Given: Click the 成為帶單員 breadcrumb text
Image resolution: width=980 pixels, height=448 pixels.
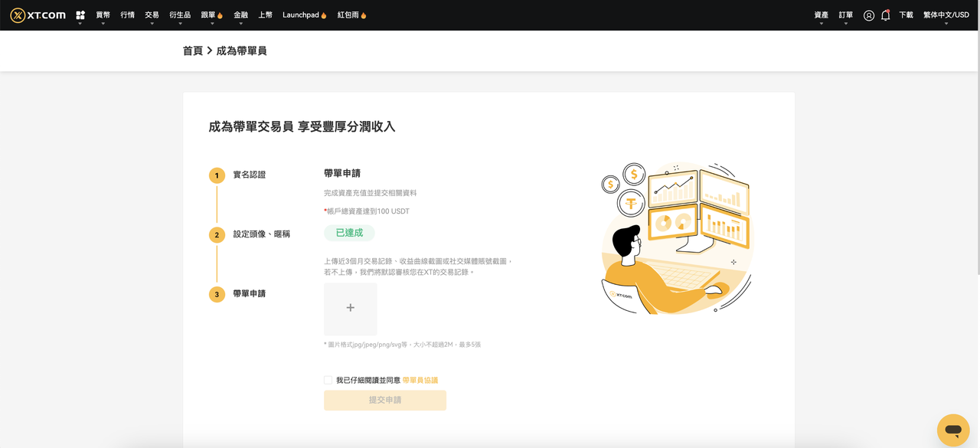Looking at the screenshot, I should coord(242,51).
